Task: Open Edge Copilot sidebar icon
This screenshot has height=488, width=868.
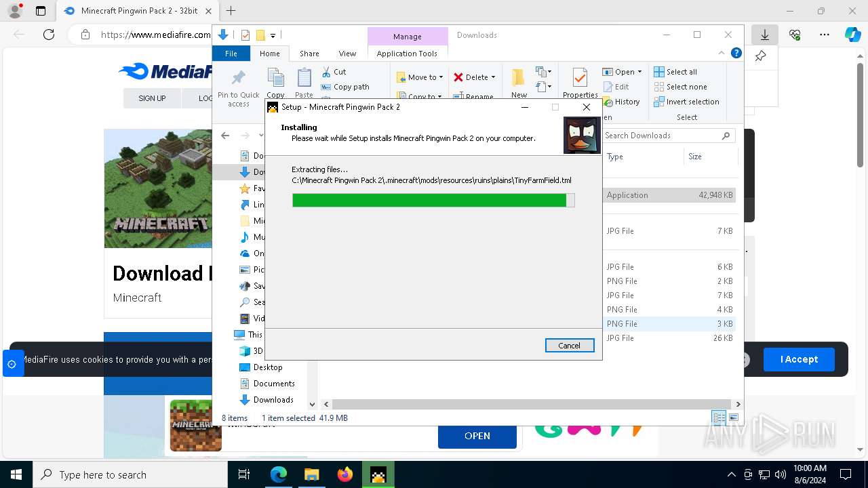Action: 852,35
